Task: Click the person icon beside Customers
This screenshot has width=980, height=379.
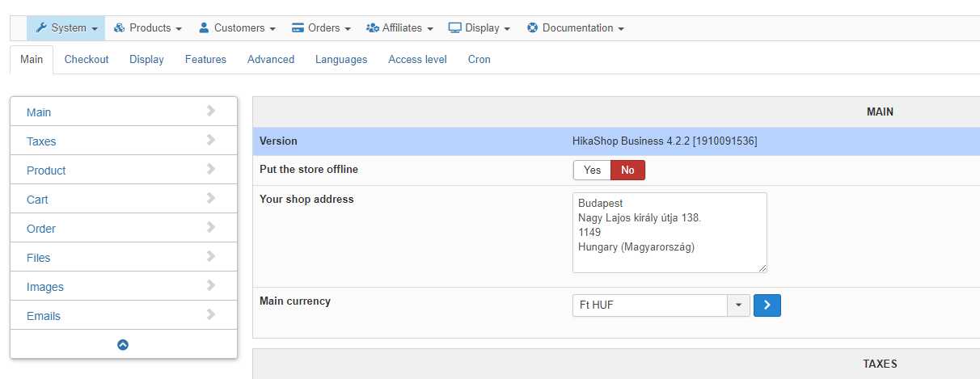Action: 204,27
